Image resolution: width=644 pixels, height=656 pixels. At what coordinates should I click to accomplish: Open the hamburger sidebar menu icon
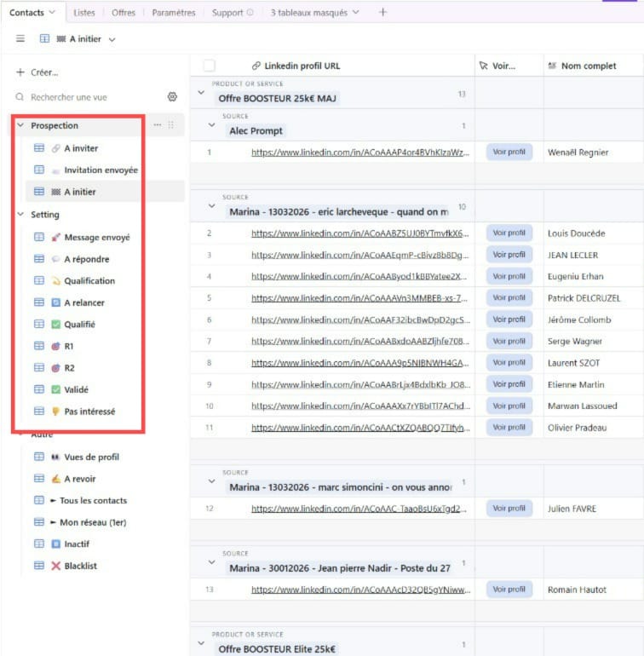tap(20, 39)
